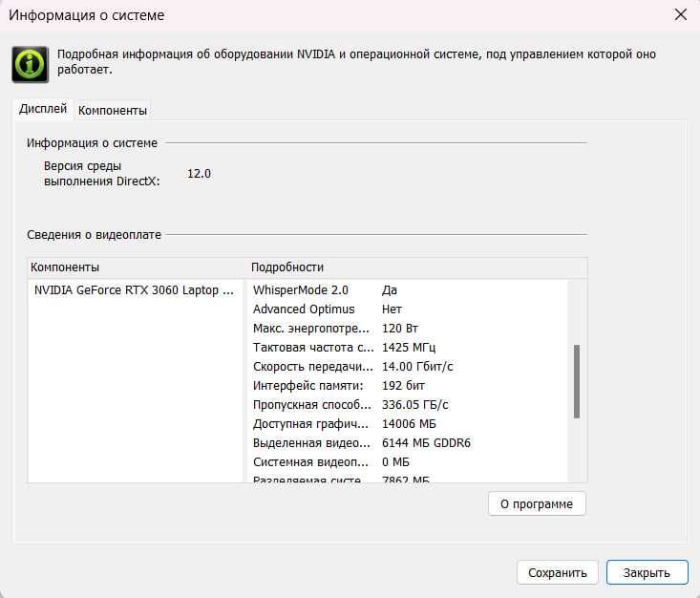Select the Системная видеоп... label

[310, 462]
